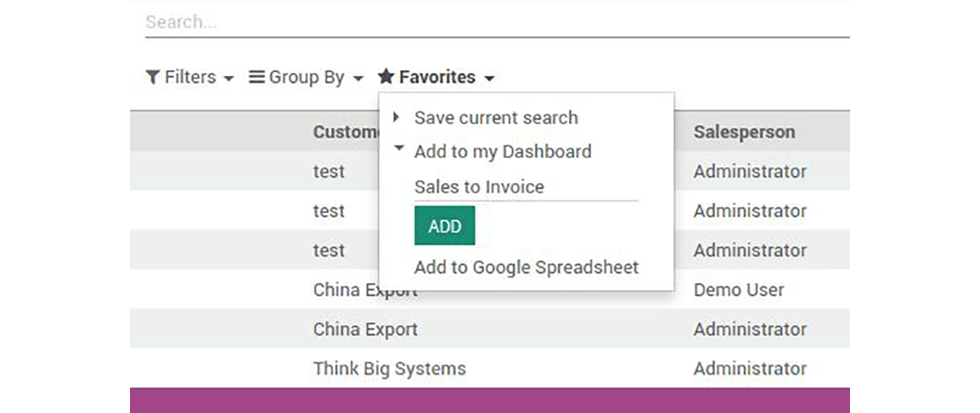Image resolution: width=980 pixels, height=413 pixels.
Task: Click the Favorites star icon
Action: [387, 77]
